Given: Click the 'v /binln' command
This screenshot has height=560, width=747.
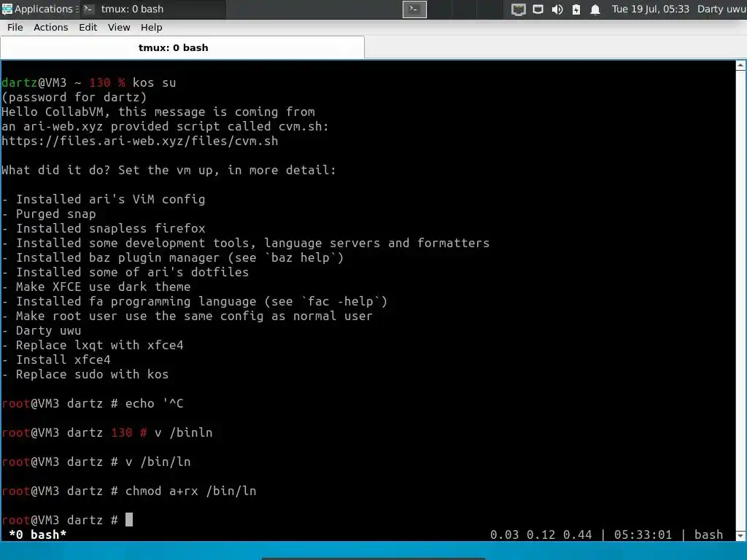Looking at the screenshot, I should (183, 432).
